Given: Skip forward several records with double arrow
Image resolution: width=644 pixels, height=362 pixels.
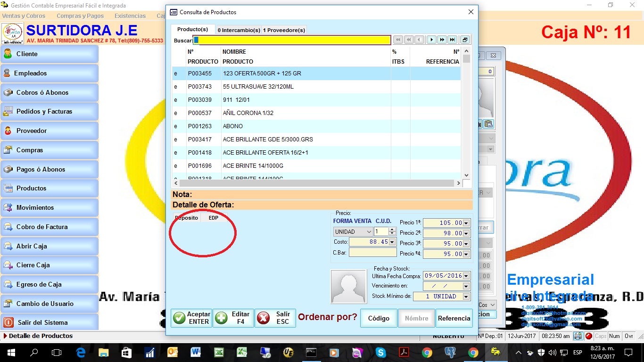Looking at the screenshot, I should [x=442, y=40].
